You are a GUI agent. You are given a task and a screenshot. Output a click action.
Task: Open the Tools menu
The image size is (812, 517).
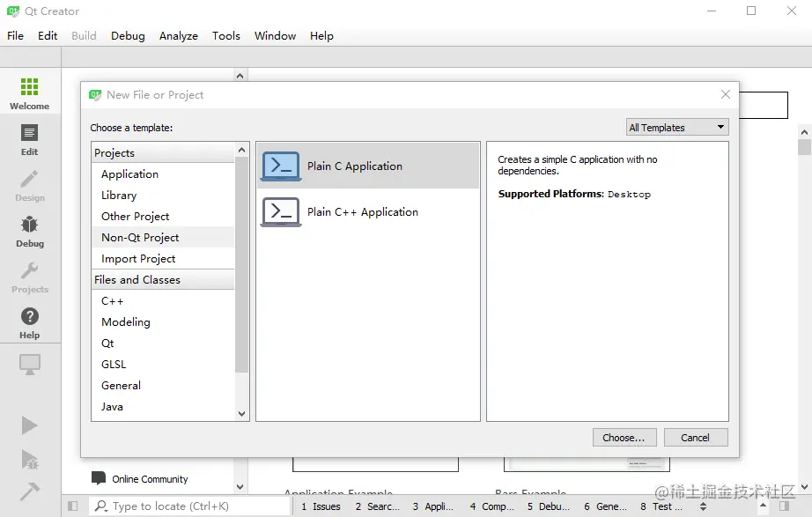click(x=226, y=36)
